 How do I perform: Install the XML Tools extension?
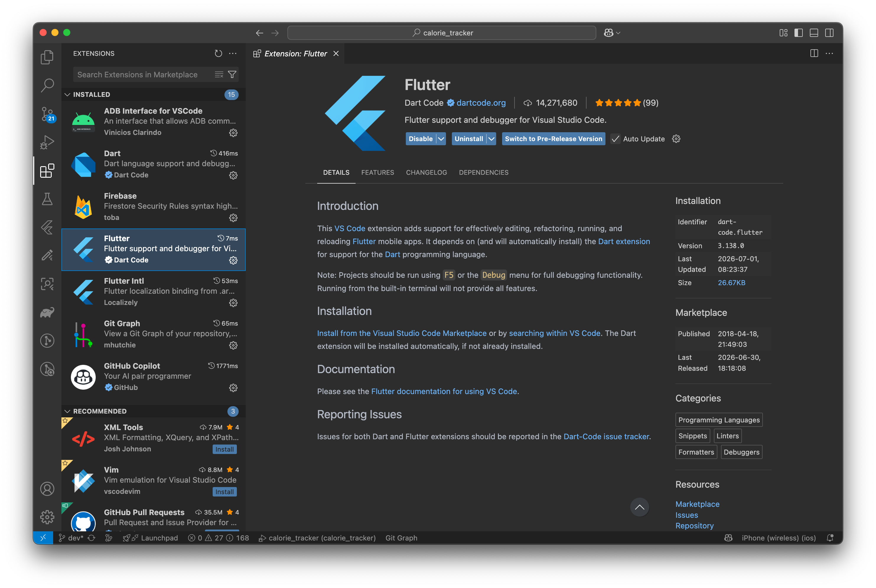pos(224,449)
